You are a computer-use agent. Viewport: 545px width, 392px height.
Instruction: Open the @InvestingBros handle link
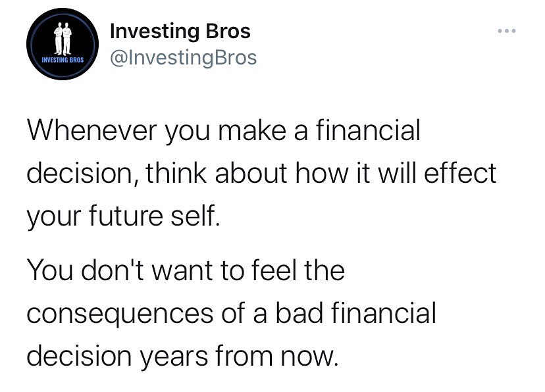click(183, 58)
